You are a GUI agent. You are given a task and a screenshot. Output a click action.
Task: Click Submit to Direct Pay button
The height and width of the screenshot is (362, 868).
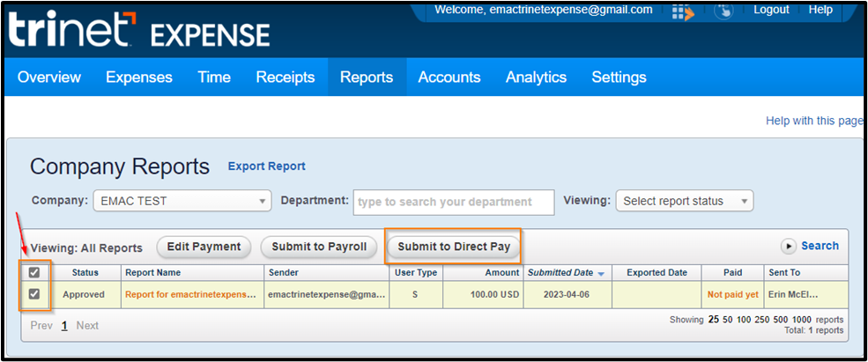pos(454,247)
